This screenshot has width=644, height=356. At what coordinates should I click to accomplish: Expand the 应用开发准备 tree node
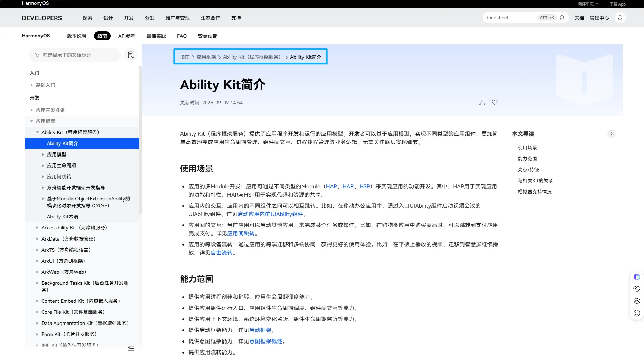pyautogui.click(x=31, y=110)
